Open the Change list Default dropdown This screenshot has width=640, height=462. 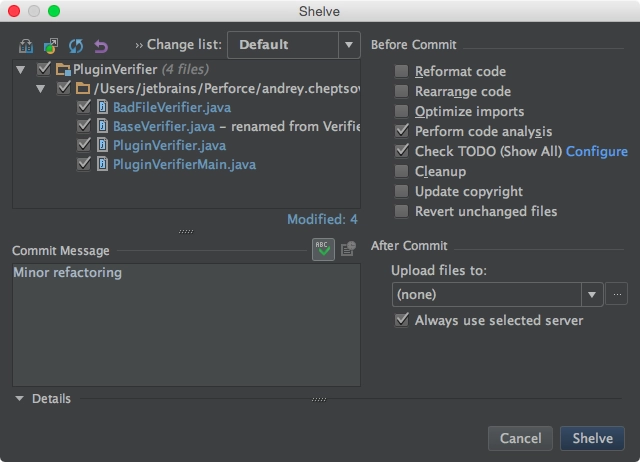point(294,45)
